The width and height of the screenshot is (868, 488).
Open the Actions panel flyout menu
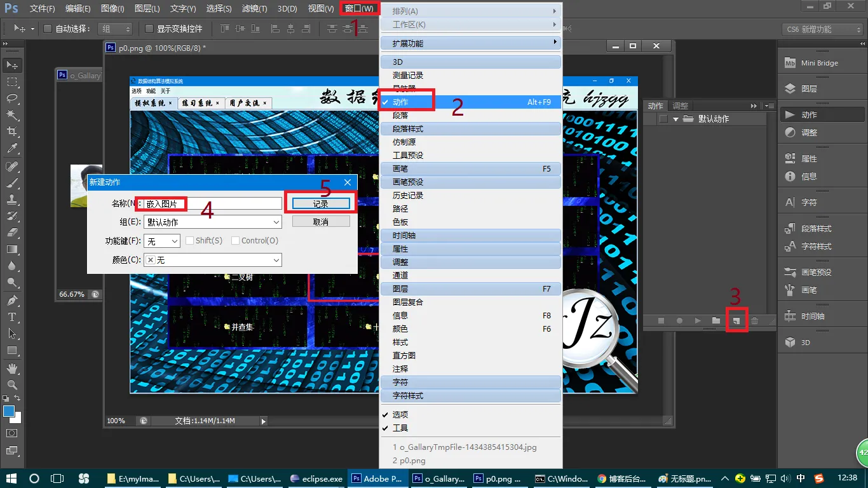point(770,106)
